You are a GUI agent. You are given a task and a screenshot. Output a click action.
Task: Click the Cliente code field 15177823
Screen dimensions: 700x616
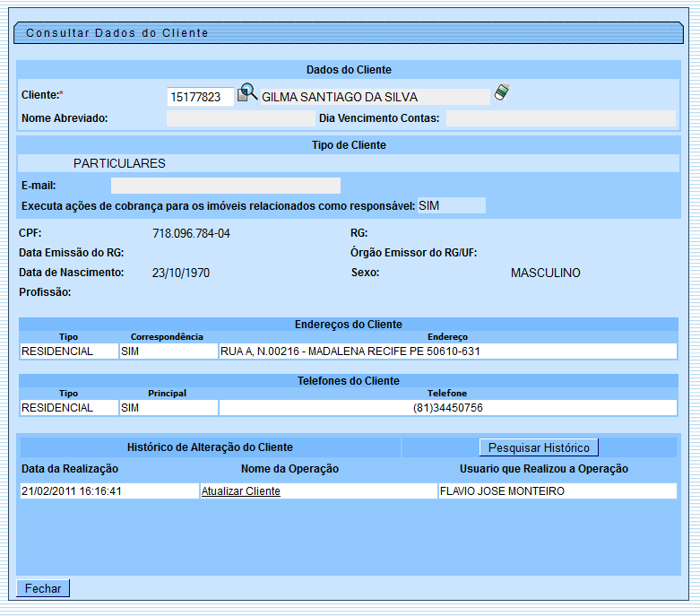point(200,97)
